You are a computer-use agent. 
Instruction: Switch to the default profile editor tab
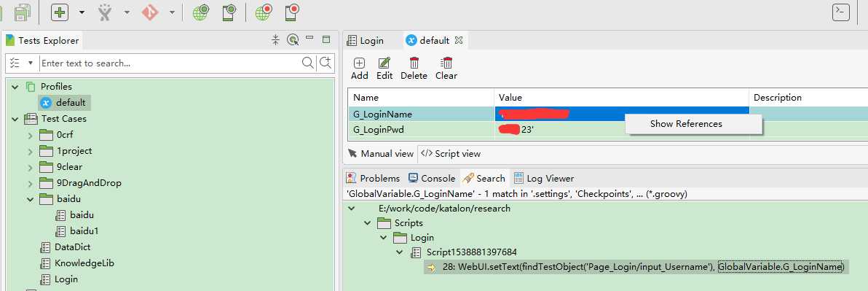point(428,40)
